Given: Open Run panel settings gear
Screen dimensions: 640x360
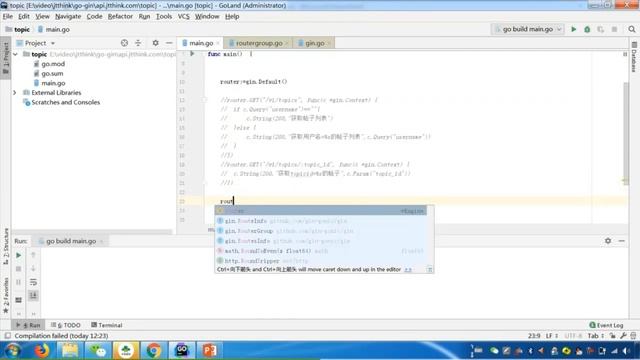Looking at the screenshot, I should pos(608,241).
